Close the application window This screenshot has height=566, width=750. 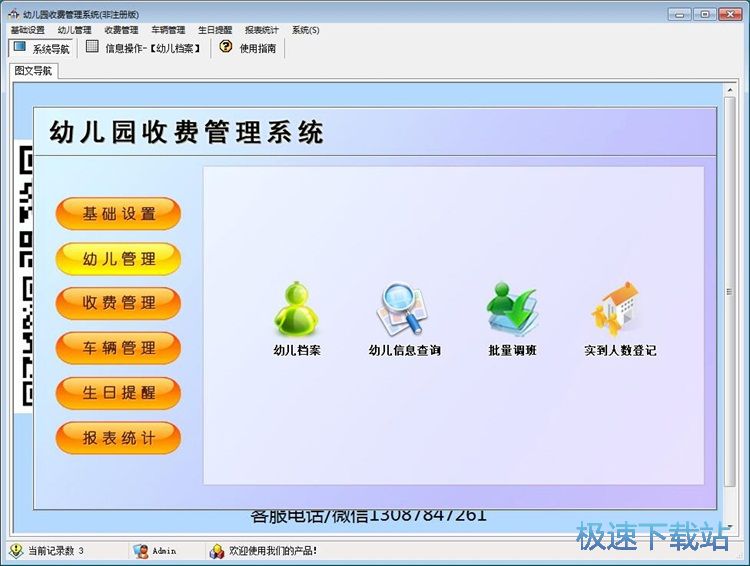[x=730, y=14]
